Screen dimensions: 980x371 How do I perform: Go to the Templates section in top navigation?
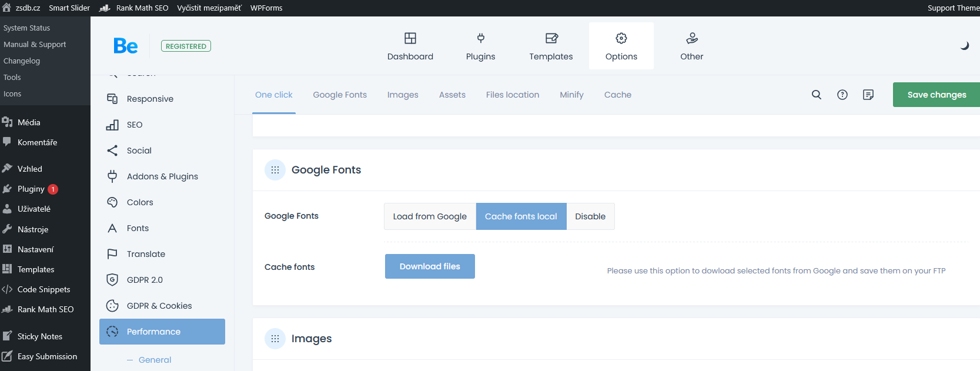click(x=551, y=46)
